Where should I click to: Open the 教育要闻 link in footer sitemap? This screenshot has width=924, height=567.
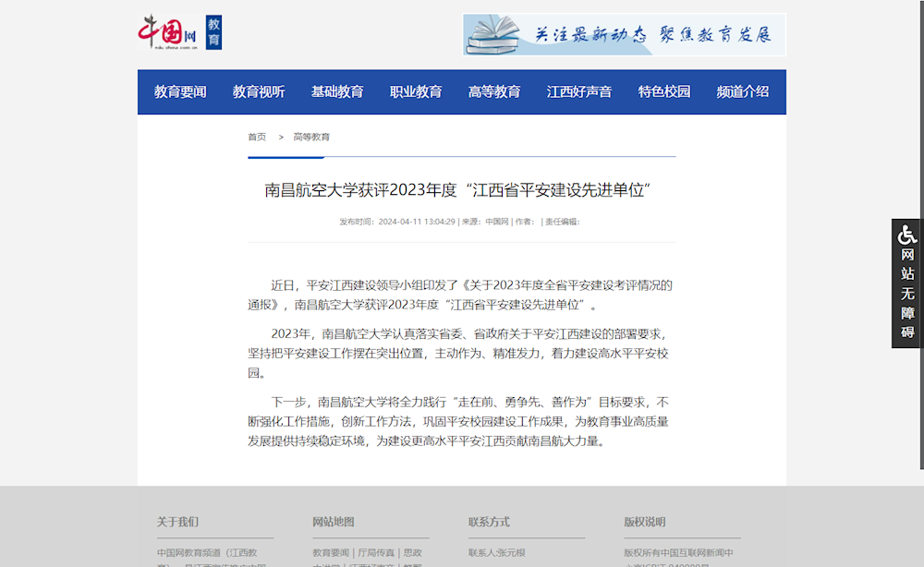tap(331, 553)
